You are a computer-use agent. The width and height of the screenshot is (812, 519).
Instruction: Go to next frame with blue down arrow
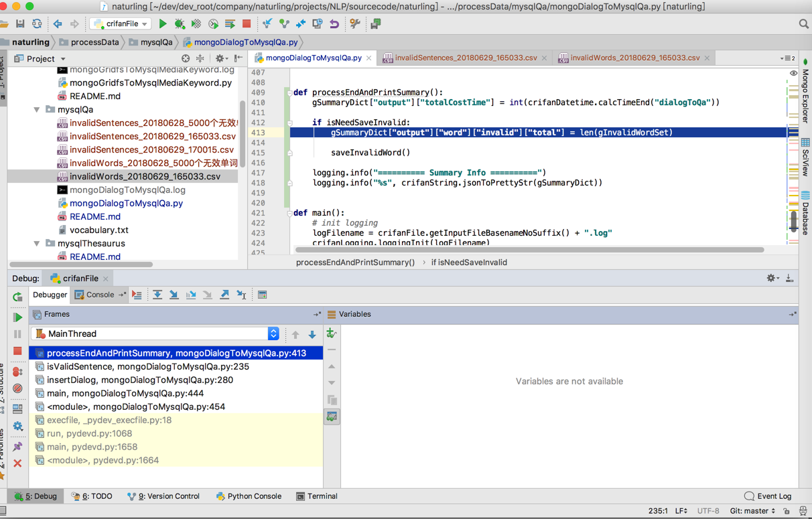click(312, 334)
